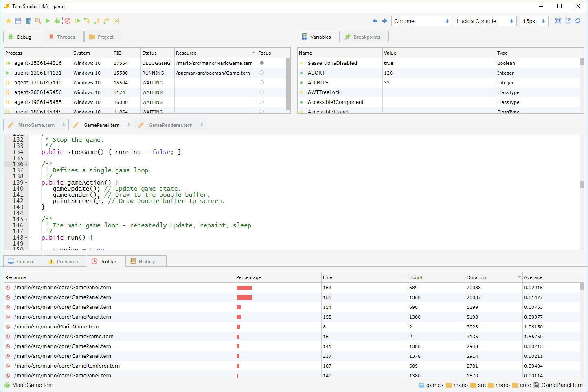The image size is (588, 392).
Task: Click the code editor vertical scrollbar thumb
Action: [x=582, y=185]
